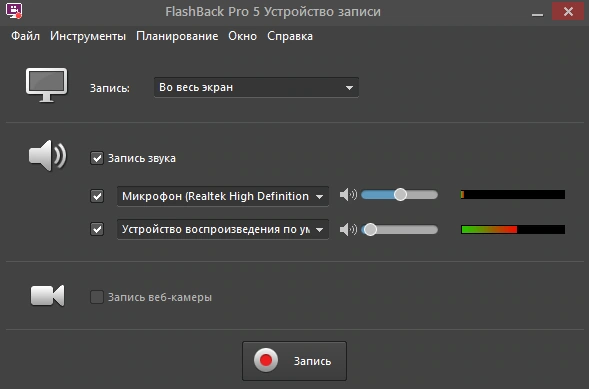Start recording with the Запись button
This screenshot has height=389, width=589.
(294, 361)
